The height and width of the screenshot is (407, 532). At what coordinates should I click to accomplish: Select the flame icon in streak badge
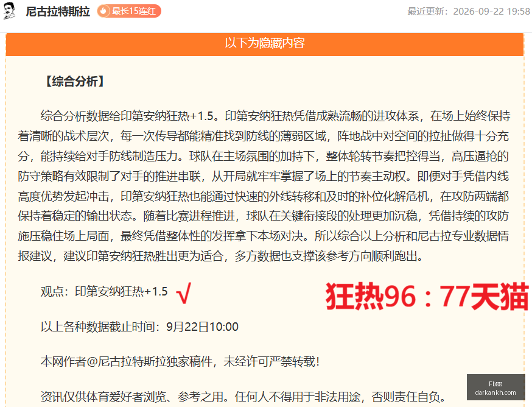tap(103, 11)
